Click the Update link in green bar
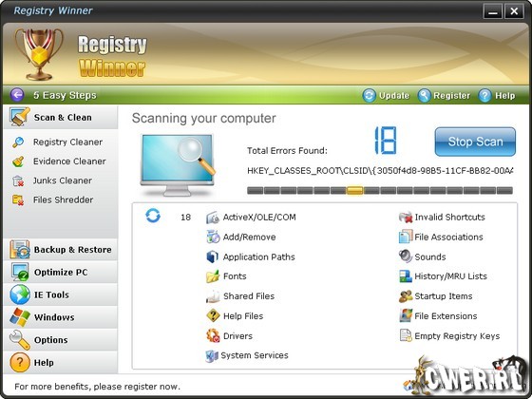 pos(394,96)
